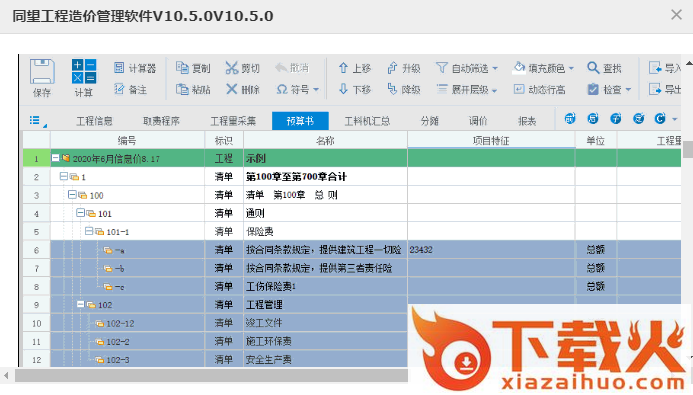Select row number 1 header

click(36, 158)
